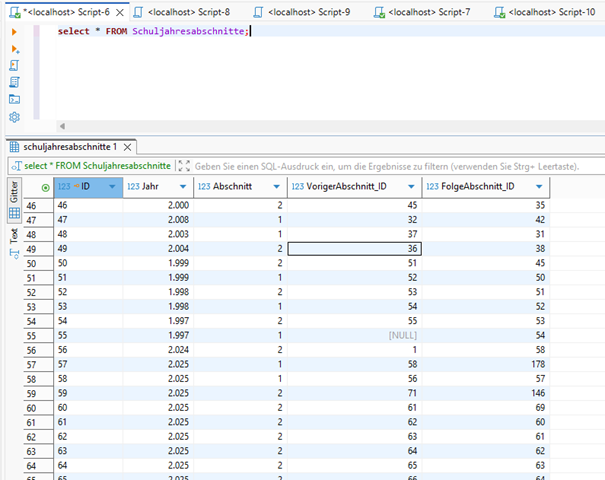This screenshot has width=605, height=480.
Task: Open the ID column filter dropdown
Action: (112, 187)
